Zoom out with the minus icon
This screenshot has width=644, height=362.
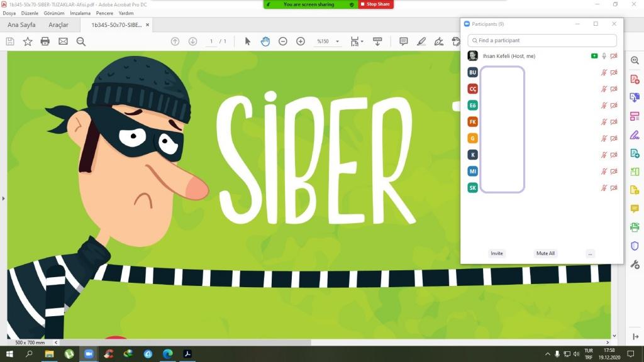tap(283, 41)
